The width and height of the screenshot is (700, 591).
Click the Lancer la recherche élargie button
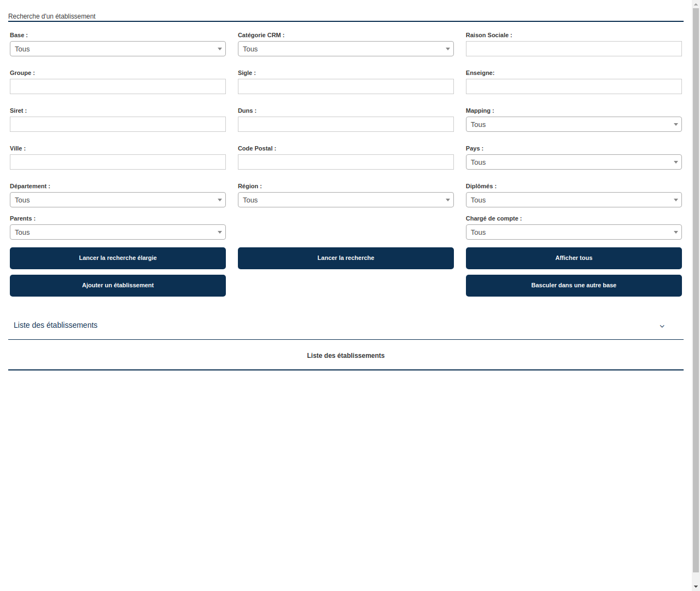(x=118, y=258)
